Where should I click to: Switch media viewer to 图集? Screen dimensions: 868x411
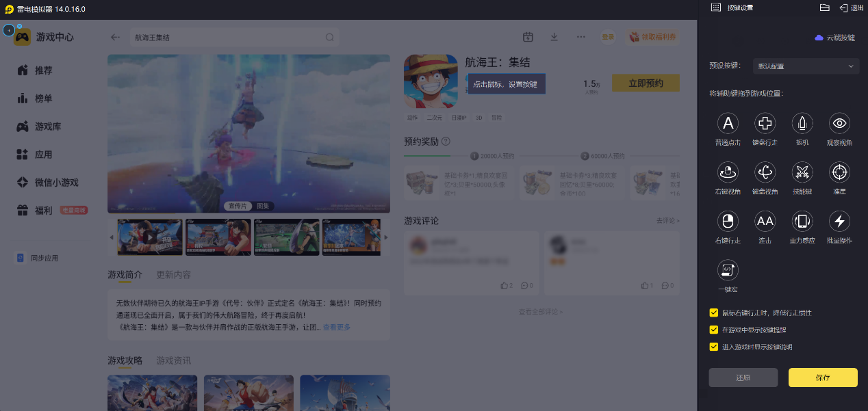[x=264, y=206]
